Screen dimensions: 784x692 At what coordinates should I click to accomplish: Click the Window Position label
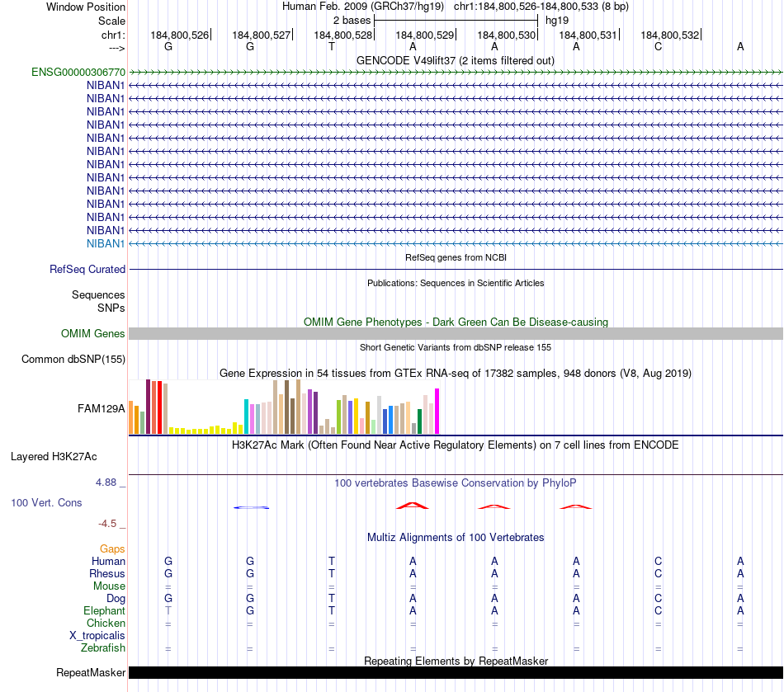[x=86, y=7]
